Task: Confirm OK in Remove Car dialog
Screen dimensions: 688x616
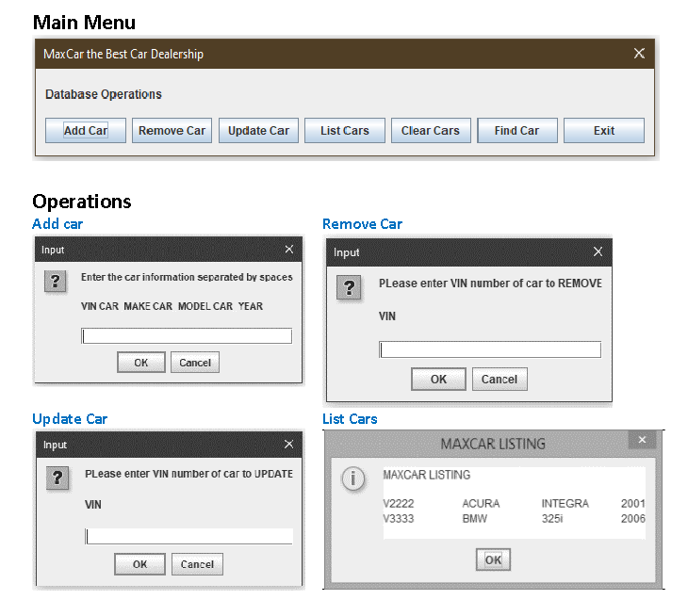Action: pyautogui.click(x=438, y=379)
